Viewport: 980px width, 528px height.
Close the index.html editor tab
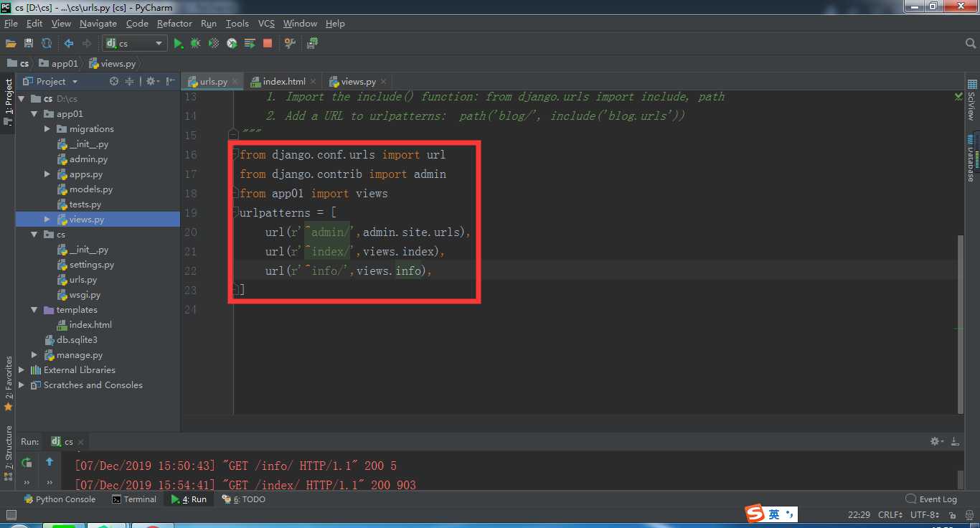313,82
